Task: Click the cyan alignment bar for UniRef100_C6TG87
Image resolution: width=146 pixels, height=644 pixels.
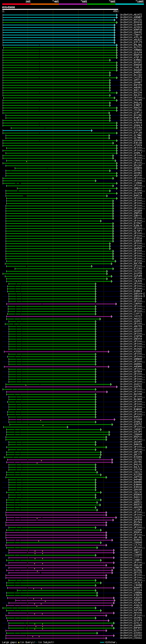Action: (x=47, y=130)
